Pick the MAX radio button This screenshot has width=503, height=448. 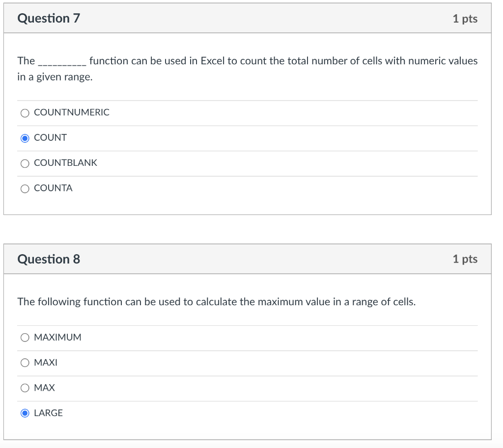(x=25, y=388)
